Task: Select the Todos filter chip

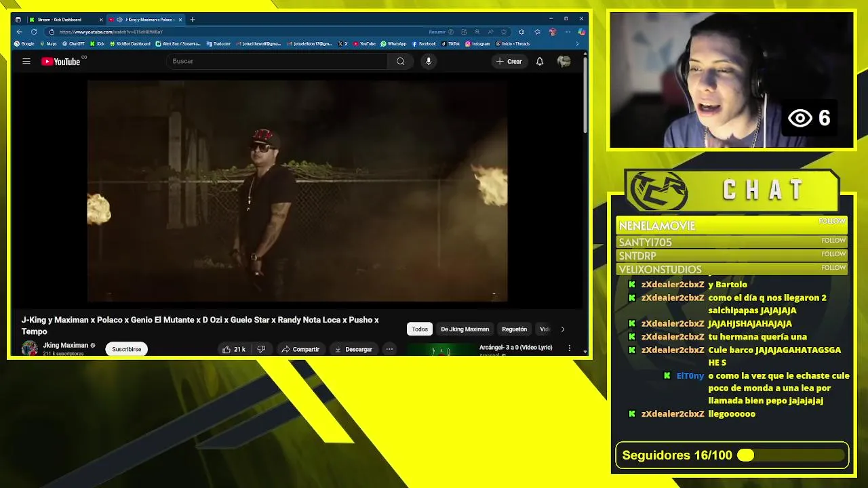Action: pos(420,329)
